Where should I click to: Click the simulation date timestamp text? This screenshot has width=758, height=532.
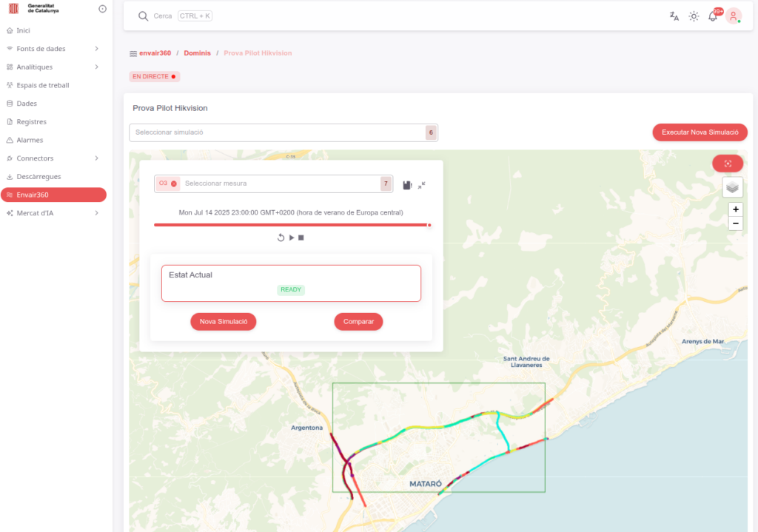[290, 212]
